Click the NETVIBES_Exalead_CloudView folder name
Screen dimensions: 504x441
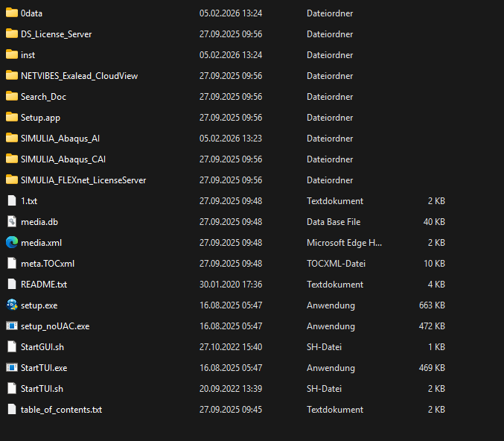(79, 75)
